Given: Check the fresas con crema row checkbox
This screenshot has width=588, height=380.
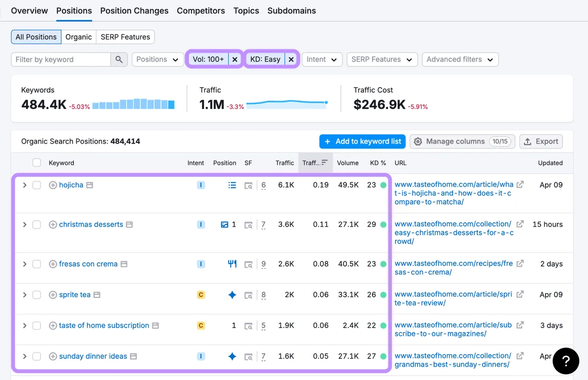Looking at the screenshot, I should [x=37, y=264].
